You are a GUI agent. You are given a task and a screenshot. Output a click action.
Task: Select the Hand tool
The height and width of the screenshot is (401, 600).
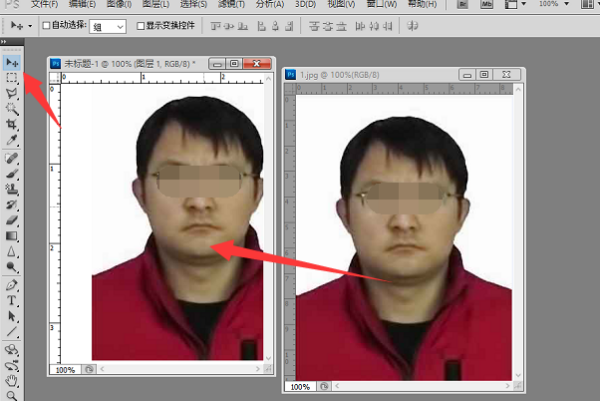click(12, 380)
